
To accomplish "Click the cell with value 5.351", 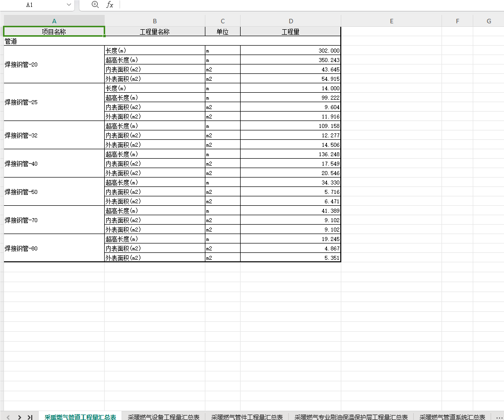I will tap(291, 258).
